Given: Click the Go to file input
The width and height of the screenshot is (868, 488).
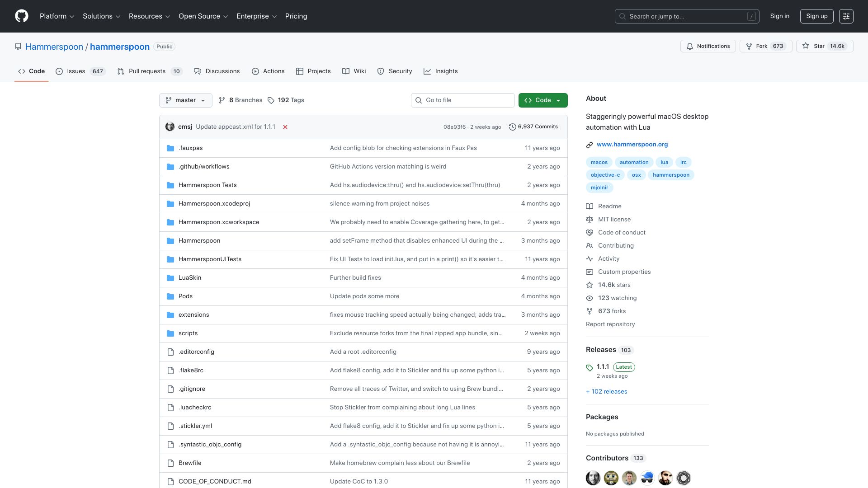Looking at the screenshot, I should 463,100.
